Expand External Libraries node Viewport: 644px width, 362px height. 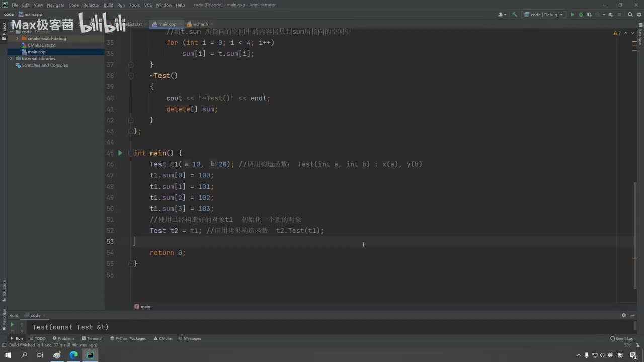pyautogui.click(x=11, y=58)
